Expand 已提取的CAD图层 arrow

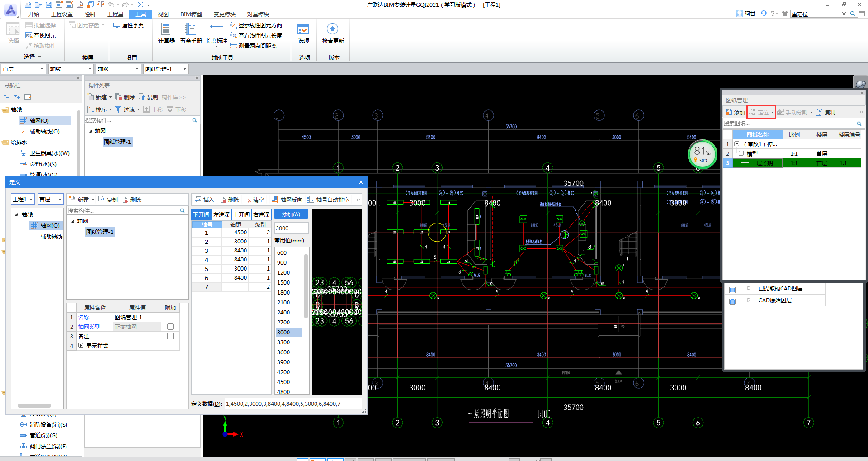(749, 288)
